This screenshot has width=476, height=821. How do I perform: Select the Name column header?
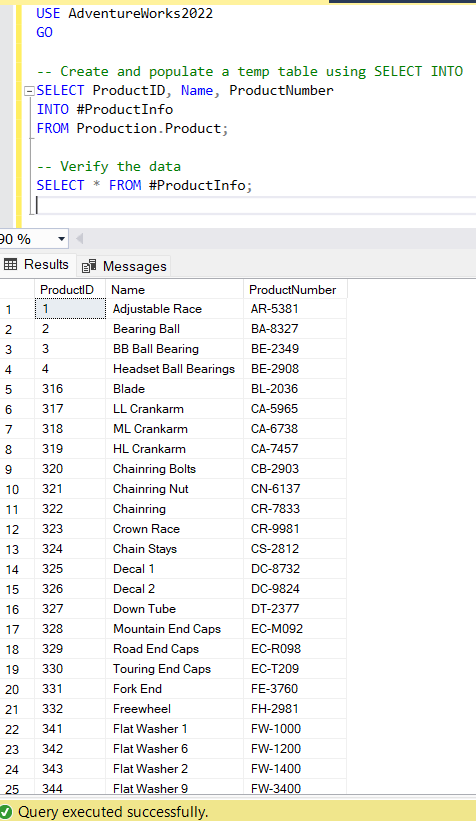click(174, 290)
